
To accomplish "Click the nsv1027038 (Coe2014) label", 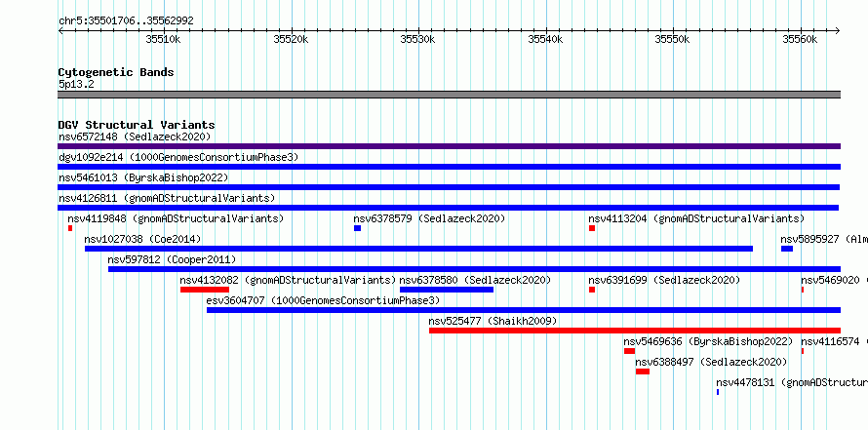I will pyautogui.click(x=142, y=239).
